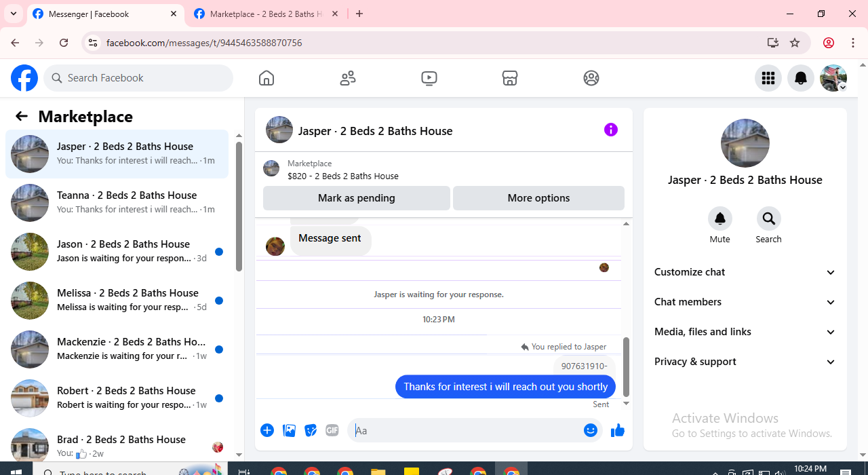Screen dimensions: 868x475
Task: Expand Media, files and links section
Action: click(x=745, y=332)
